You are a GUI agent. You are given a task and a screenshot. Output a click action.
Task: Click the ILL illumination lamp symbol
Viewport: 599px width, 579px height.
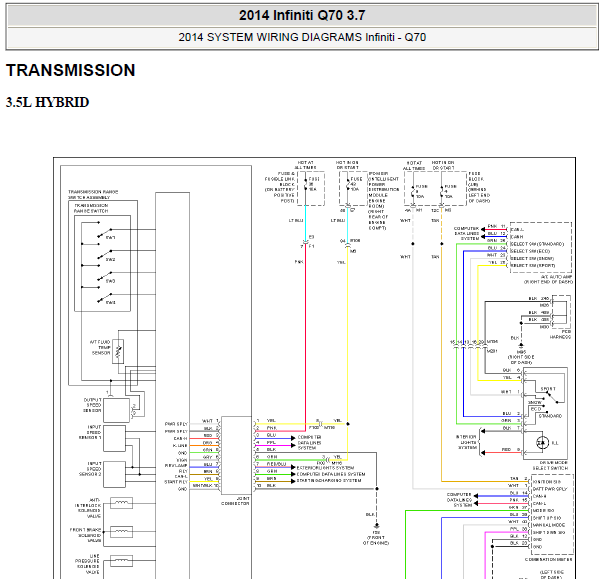click(x=542, y=443)
